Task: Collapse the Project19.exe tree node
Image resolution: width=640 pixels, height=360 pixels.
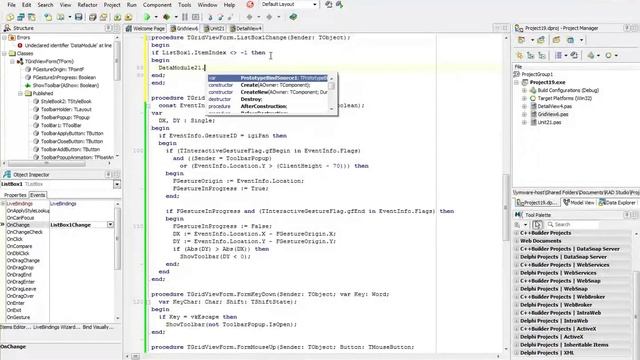Action: coord(517,82)
